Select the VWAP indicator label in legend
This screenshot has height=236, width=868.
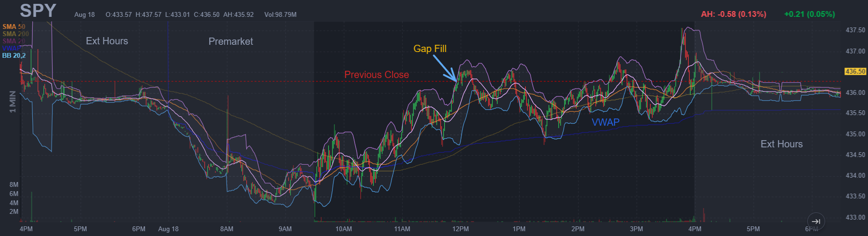[12, 48]
